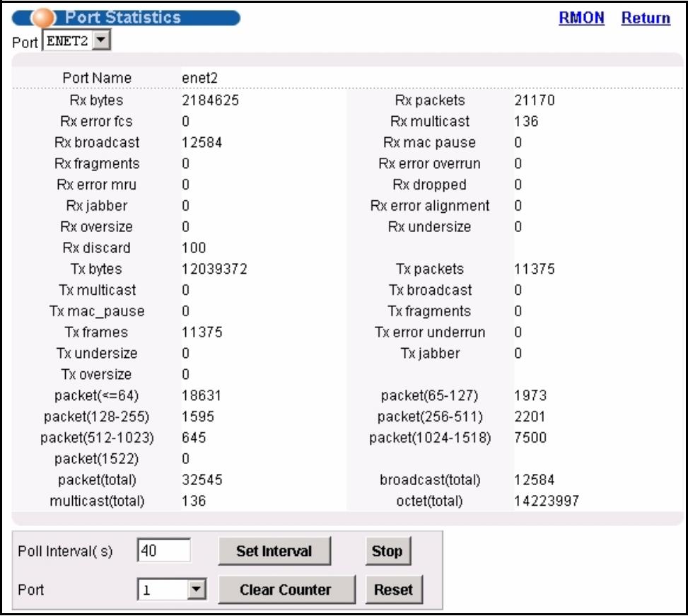Screen dimensions: 688x616
Task: Select the Port Name value enet2
Action: point(199,78)
